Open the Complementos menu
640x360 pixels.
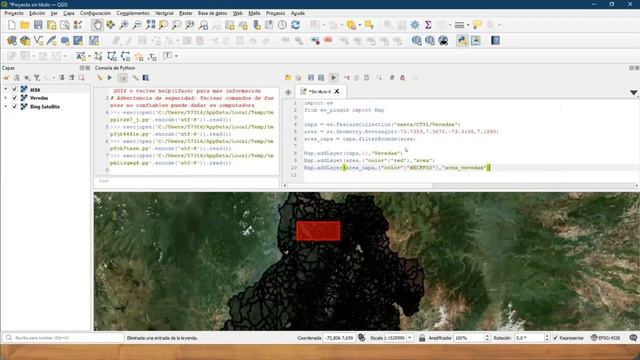point(133,13)
